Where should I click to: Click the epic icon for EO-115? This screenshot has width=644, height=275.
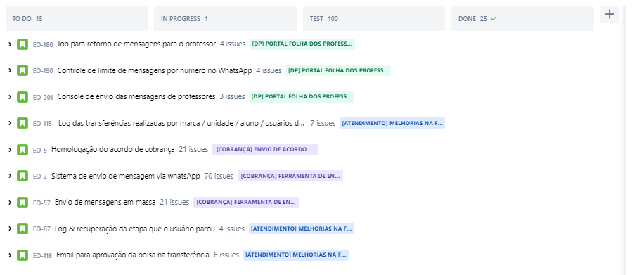(x=22, y=123)
